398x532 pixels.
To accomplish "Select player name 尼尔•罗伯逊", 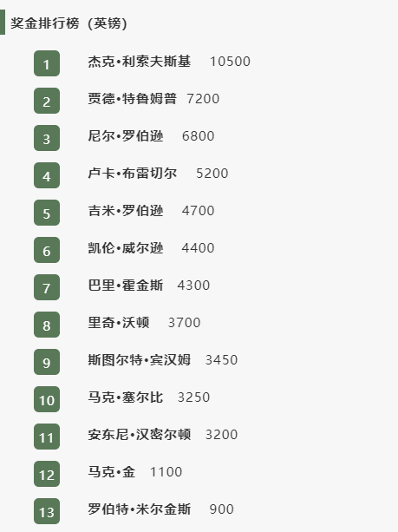I will pos(126,136).
